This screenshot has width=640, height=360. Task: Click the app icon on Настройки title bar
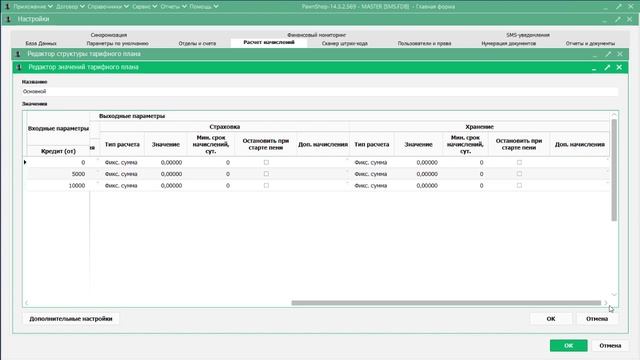coord(9,19)
